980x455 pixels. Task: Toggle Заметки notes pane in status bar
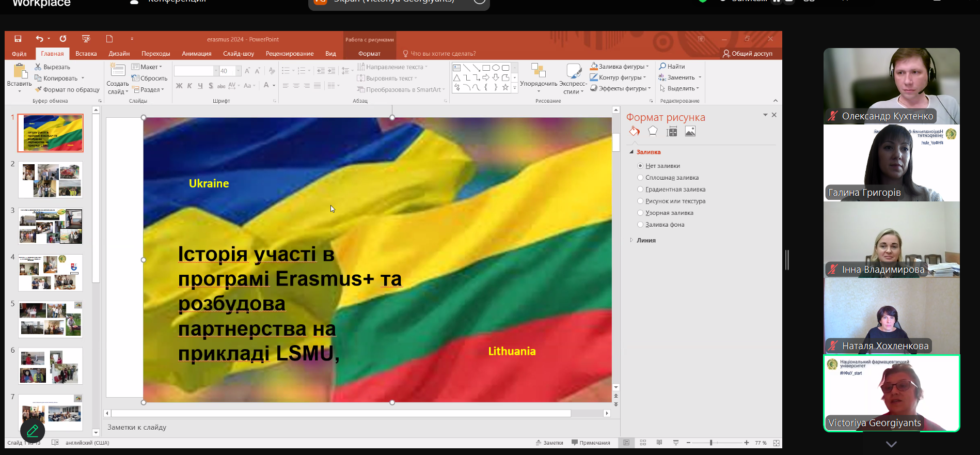[549, 443]
